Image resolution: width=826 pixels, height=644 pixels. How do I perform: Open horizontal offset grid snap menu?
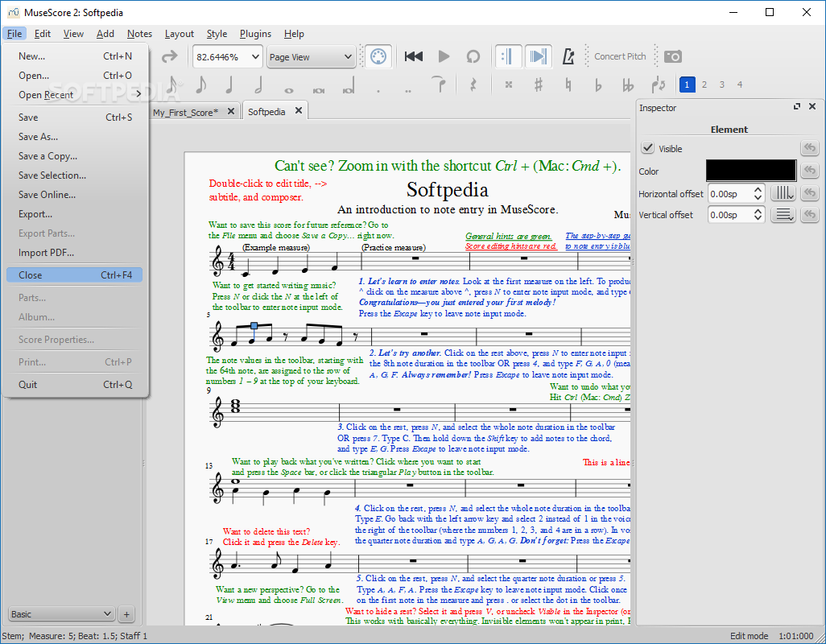[x=783, y=193]
